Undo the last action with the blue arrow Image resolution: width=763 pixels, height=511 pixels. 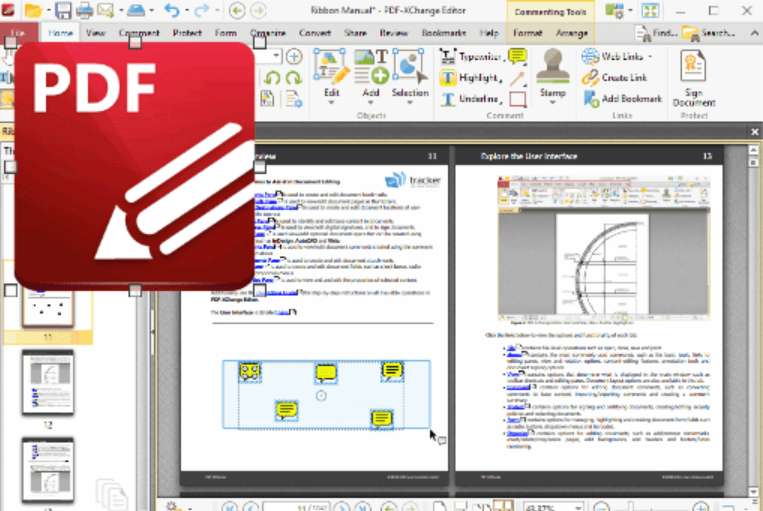[x=172, y=10]
